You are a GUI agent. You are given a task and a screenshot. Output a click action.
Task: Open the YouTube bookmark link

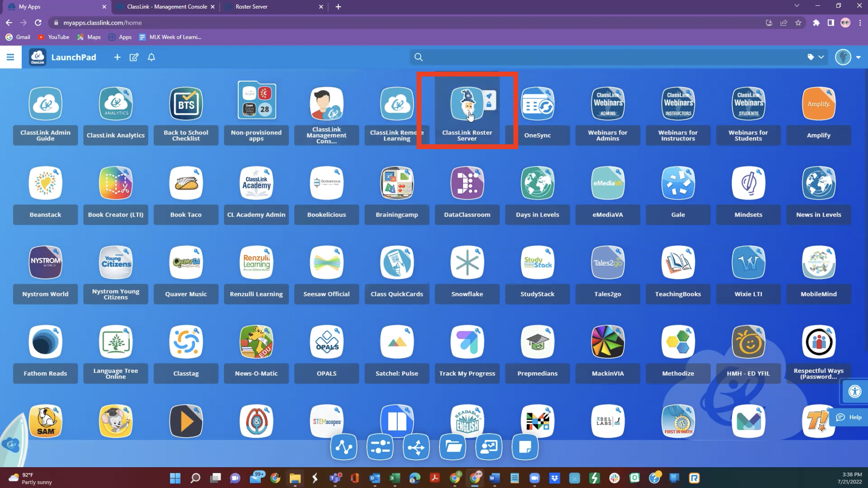tap(54, 37)
